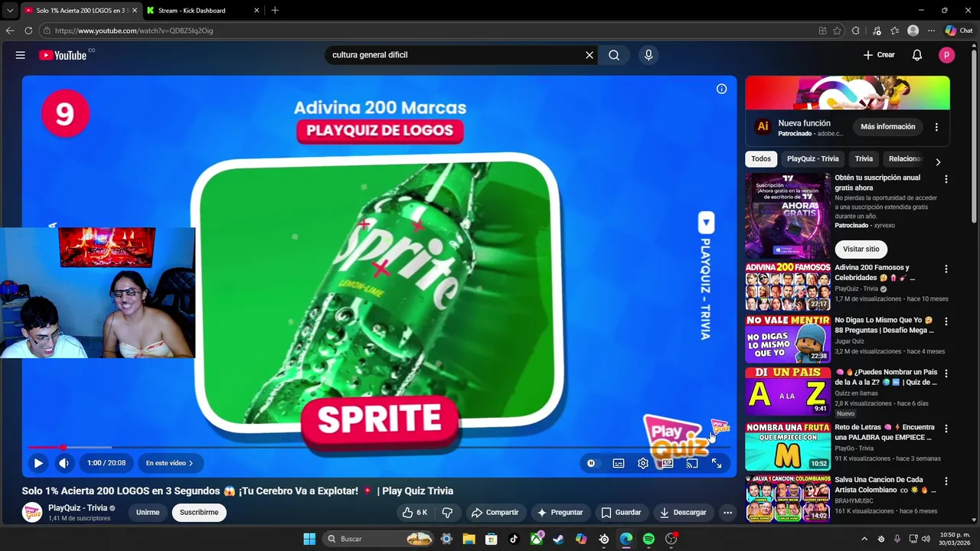Cast the video to a device

(692, 463)
